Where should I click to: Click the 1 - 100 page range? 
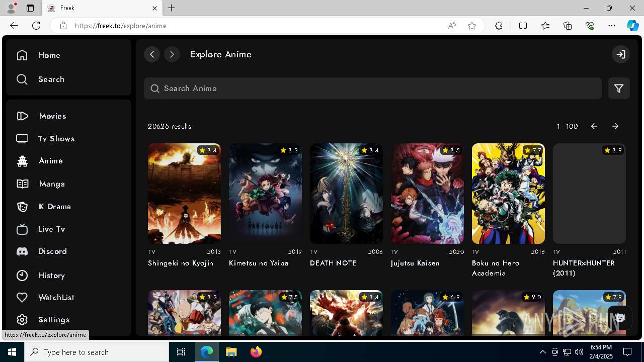(567, 126)
